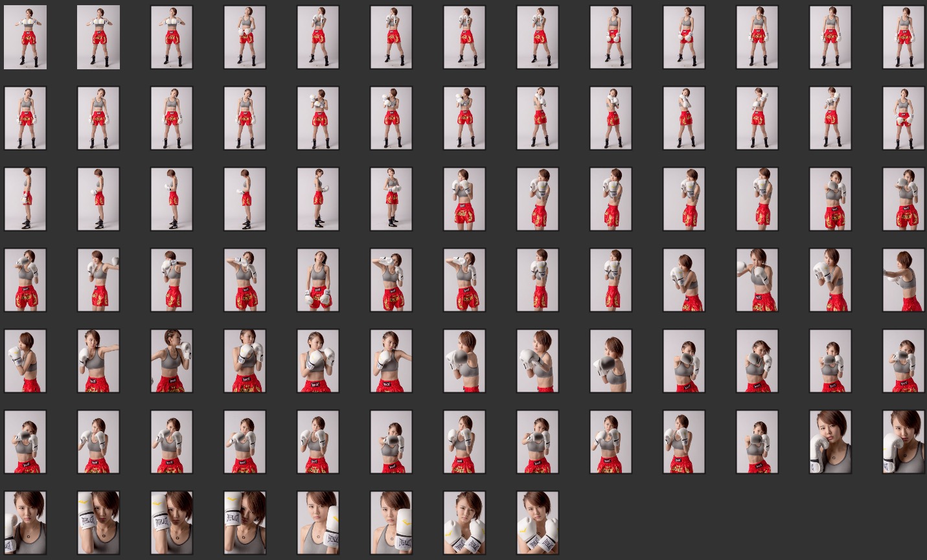The width and height of the screenshot is (927, 560).
Task: Select the last thumbnail in the top row
Action: tap(903, 37)
